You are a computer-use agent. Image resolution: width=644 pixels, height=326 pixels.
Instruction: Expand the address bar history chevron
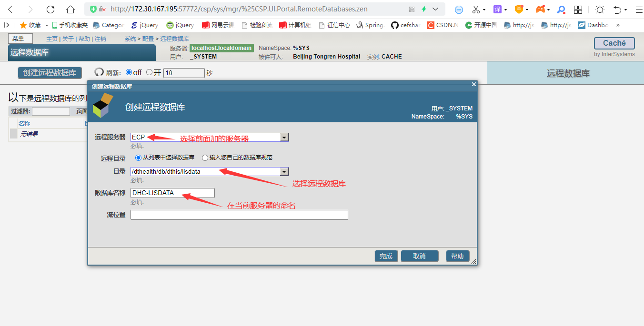435,9
